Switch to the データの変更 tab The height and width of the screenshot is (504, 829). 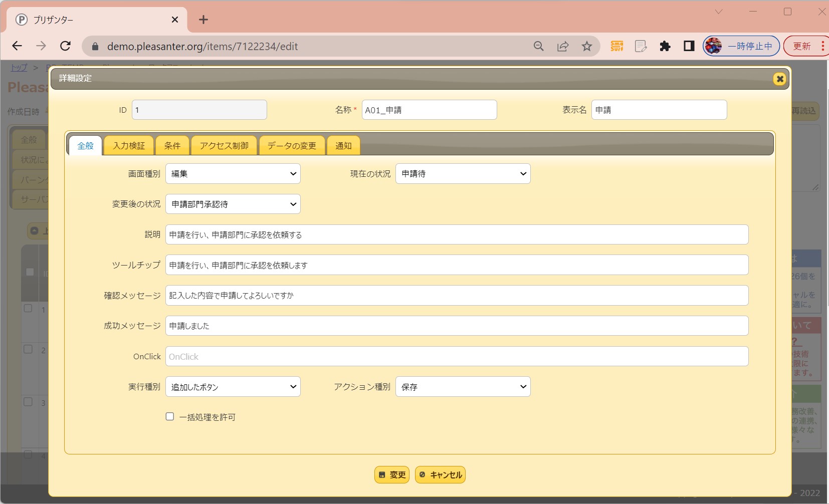(x=292, y=146)
